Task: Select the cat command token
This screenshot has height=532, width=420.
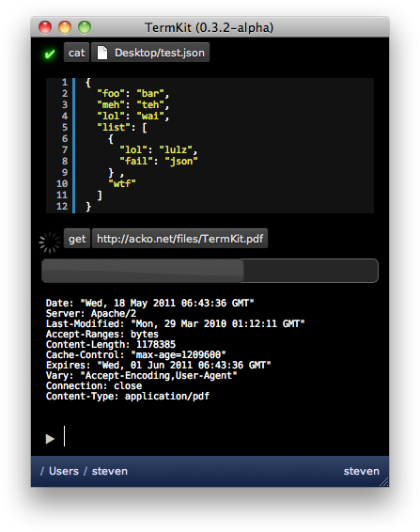Action: [77, 53]
